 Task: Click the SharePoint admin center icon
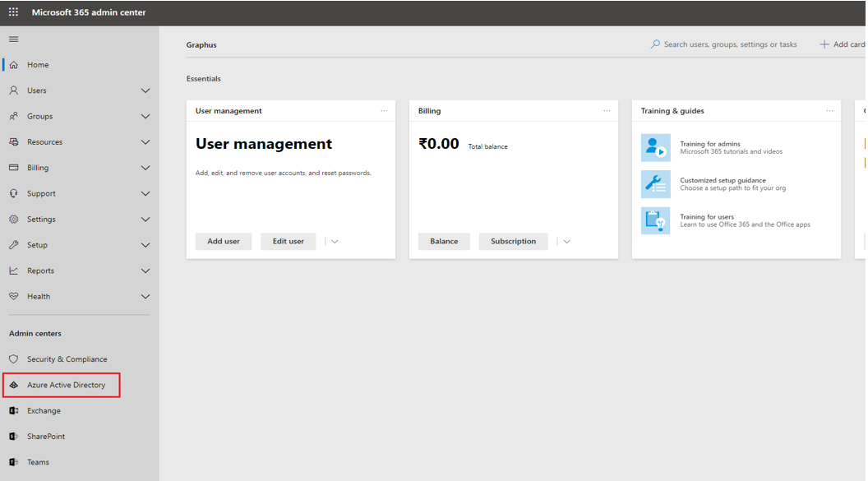pos(14,436)
